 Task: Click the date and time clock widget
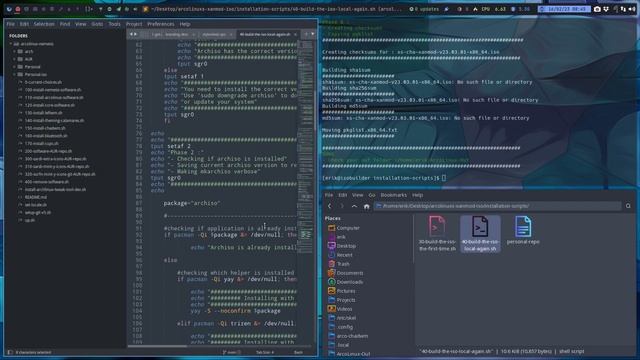click(564, 9)
